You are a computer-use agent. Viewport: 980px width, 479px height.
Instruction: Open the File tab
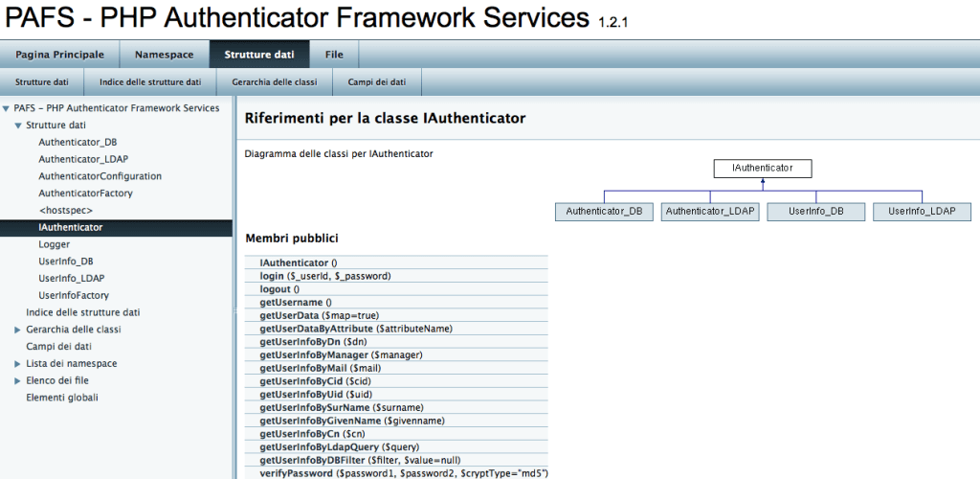tap(334, 55)
